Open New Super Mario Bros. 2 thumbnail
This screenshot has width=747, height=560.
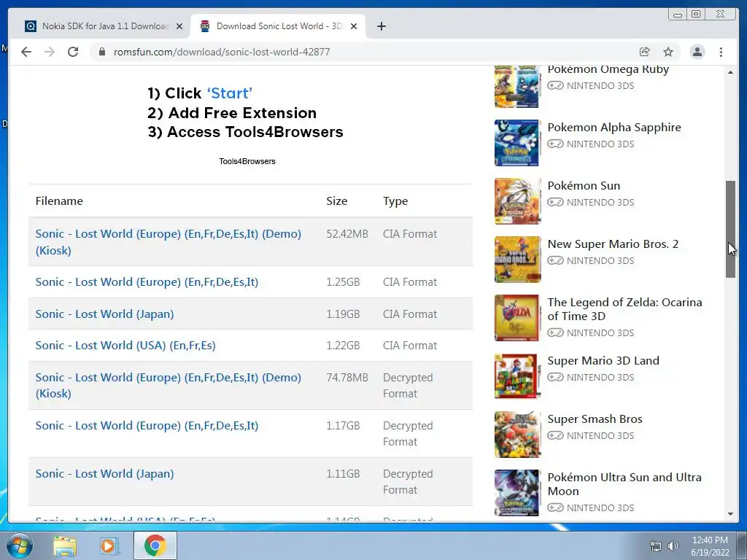pos(517,260)
